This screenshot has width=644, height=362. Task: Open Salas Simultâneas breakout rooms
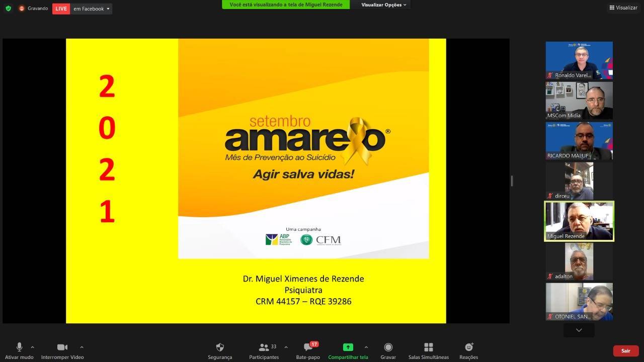(x=428, y=347)
